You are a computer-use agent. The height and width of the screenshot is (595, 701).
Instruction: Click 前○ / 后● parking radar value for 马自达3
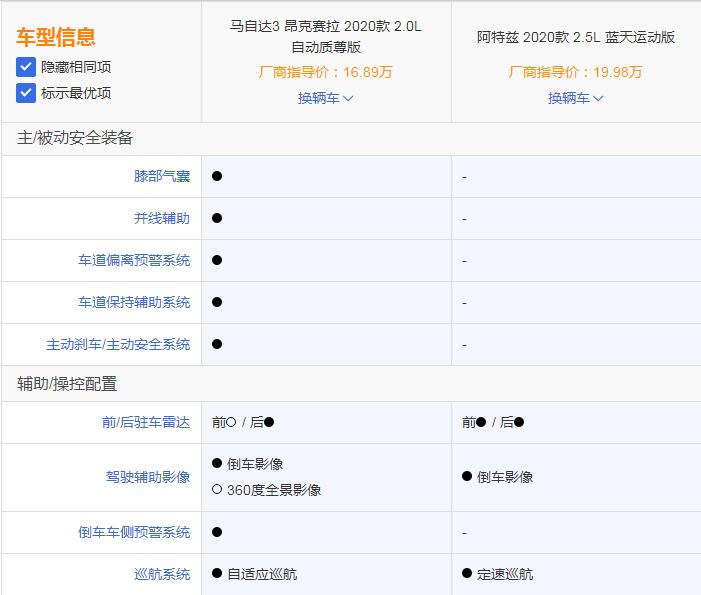243,422
